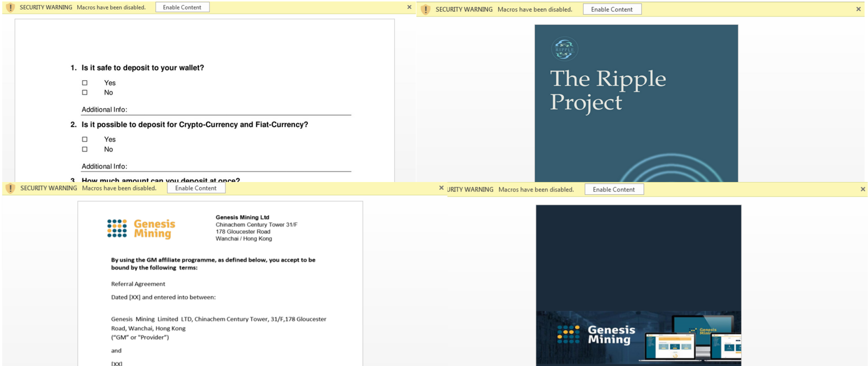
Task: Check Yes for the Crypto-Currency and Fiat-Currency question
Action: click(x=85, y=139)
